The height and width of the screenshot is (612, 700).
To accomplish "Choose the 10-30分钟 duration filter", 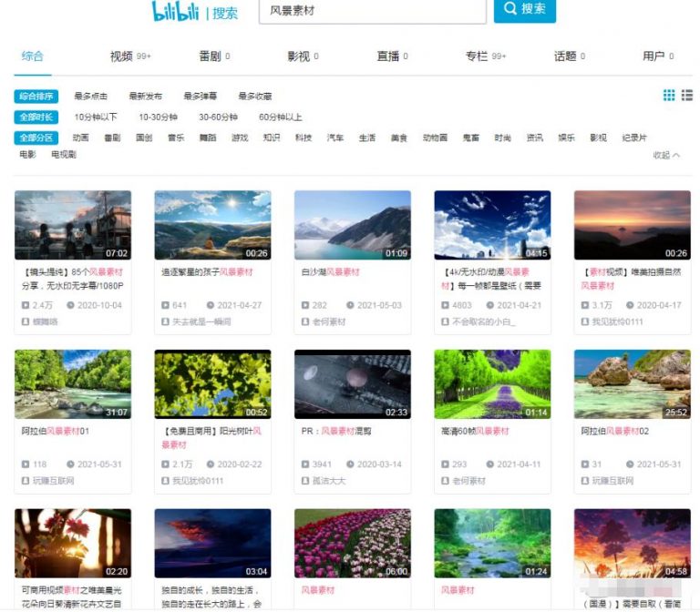I will coord(158,117).
